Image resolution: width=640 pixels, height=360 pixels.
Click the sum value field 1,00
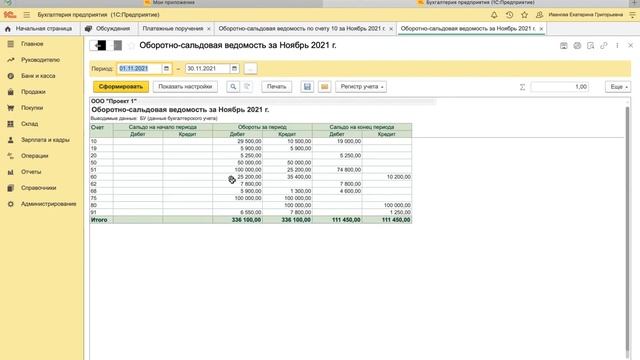pyautogui.click(x=559, y=87)
